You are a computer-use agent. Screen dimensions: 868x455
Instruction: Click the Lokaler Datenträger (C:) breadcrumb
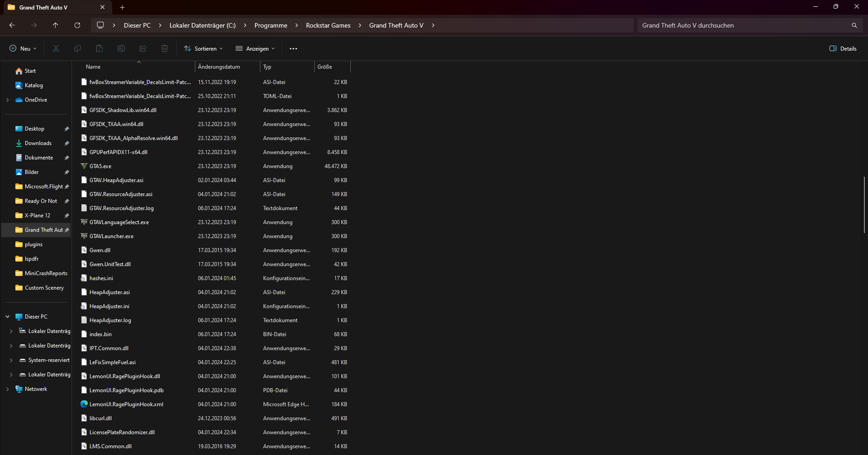(203, 25)
